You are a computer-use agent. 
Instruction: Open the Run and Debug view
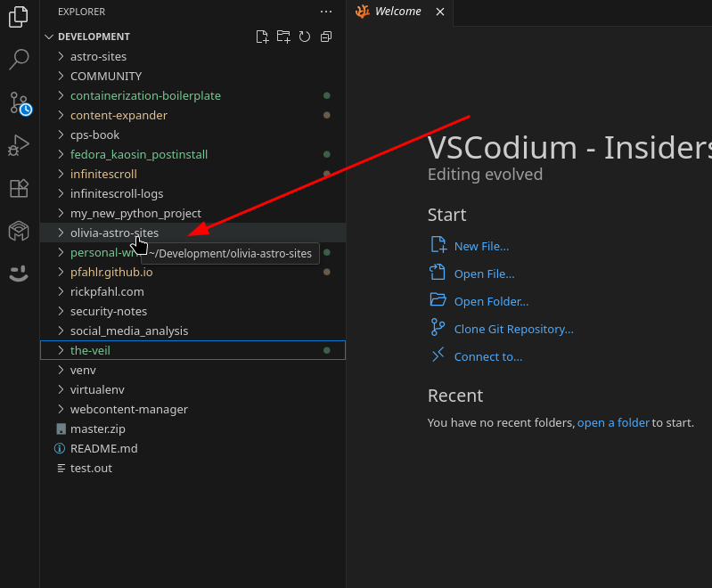click(x=19, y=146)
